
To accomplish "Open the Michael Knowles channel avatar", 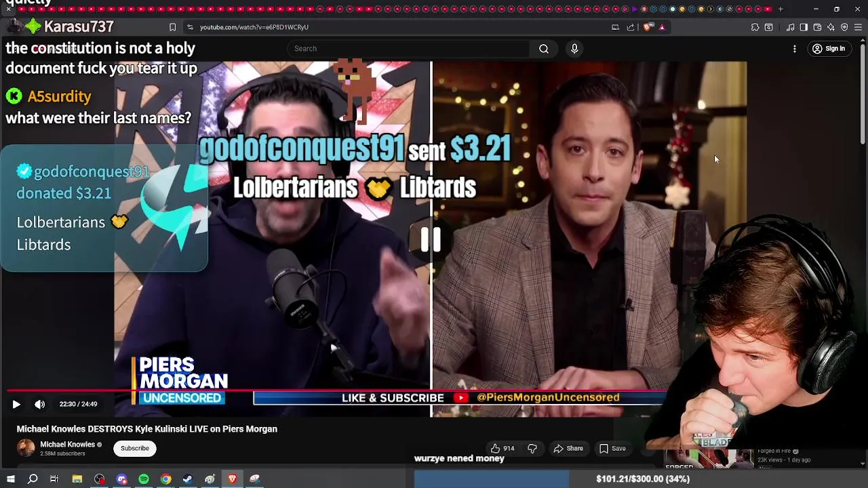I will click(x=26, y=448).
